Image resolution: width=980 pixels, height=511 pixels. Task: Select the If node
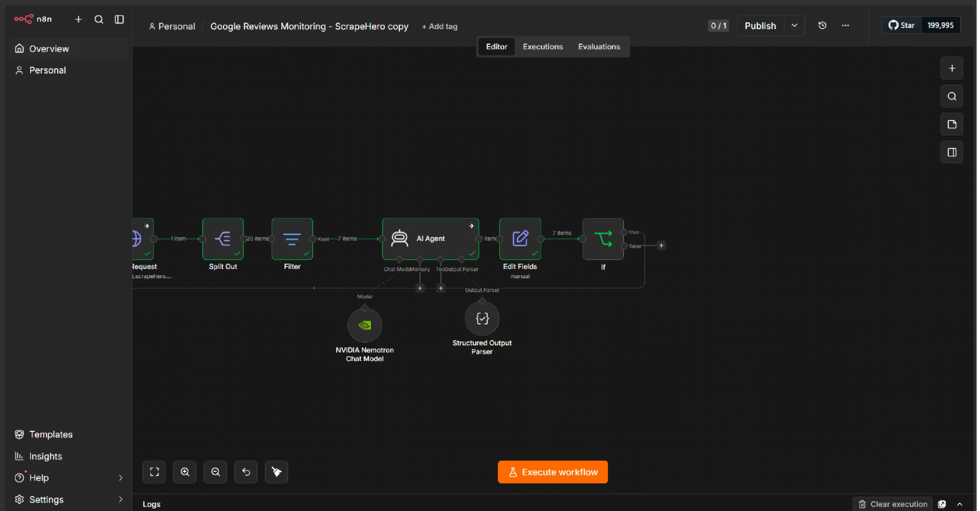pyautogui.click(x=603, y=239)
